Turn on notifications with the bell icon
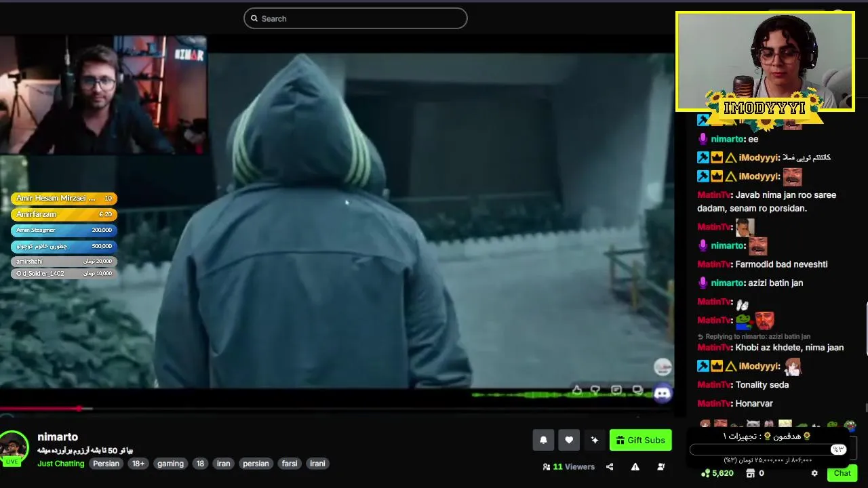This screenshot has height=488, width=868. click(543, 440)
